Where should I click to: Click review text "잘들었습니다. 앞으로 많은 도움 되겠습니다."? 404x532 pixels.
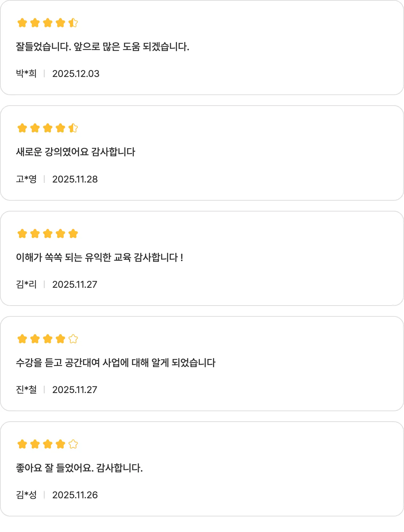coord(102,47)
